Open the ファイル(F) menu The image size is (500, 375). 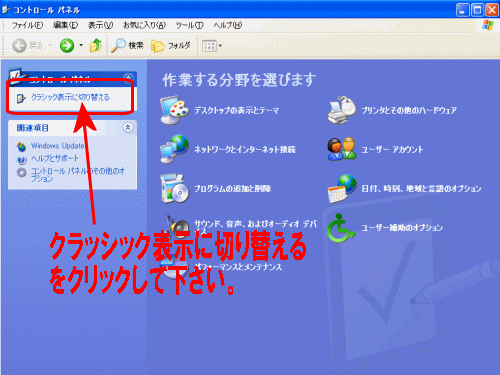point(28,25)
